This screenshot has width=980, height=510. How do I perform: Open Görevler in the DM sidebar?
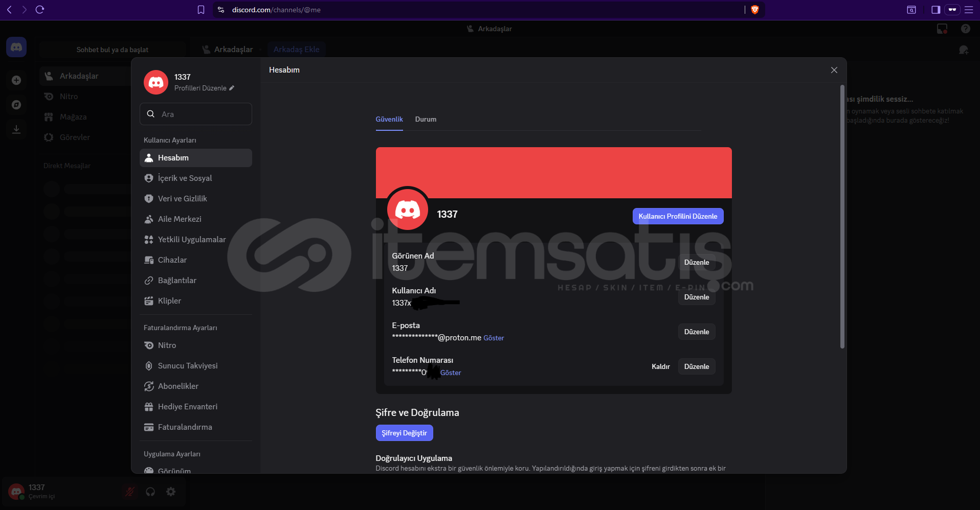pyautogui.click(x=84, y=137)
